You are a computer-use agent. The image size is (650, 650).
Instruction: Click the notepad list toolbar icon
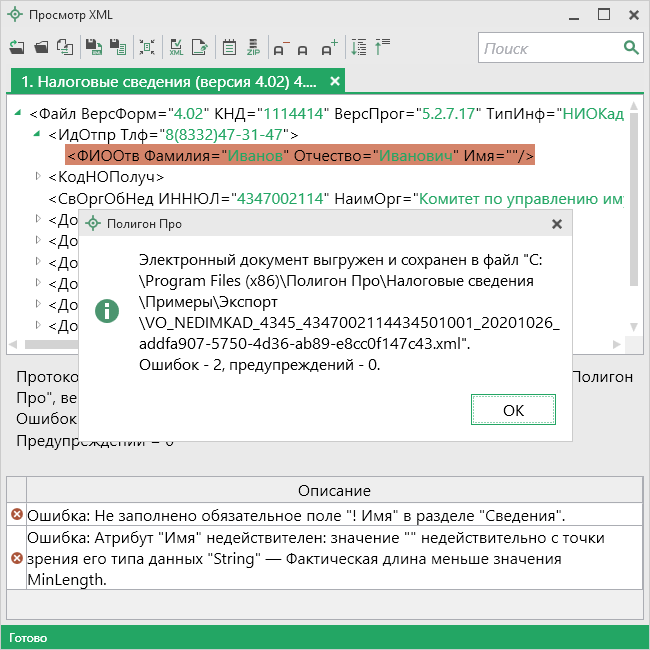click(229, 47)
